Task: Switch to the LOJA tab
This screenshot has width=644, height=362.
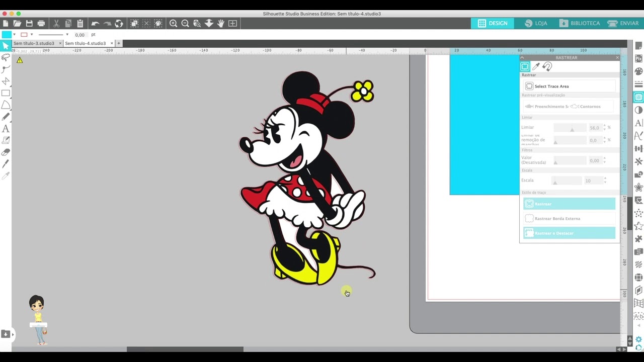Action: pyautogui.click(x=536, y=24)
